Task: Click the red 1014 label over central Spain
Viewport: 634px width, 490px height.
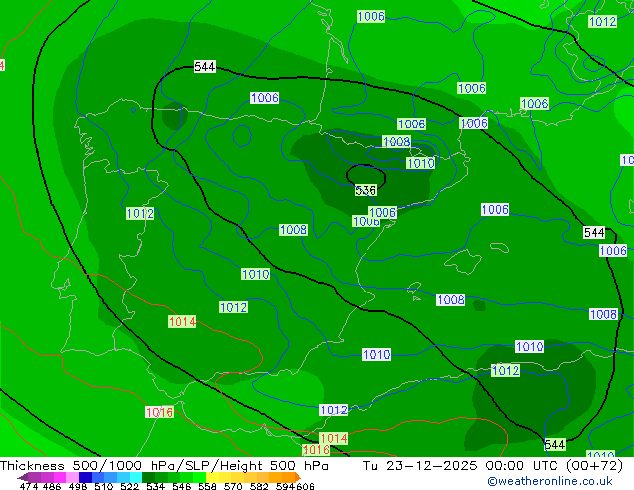Action: coord(182,322)
